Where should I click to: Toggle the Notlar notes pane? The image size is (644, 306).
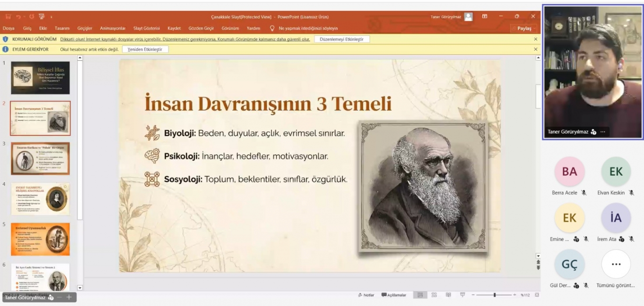coord(366,295)
